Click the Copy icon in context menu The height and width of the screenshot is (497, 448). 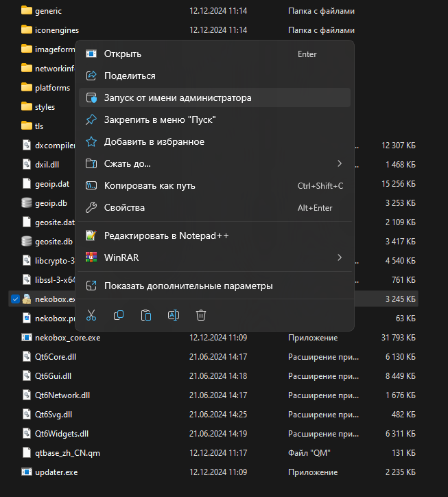pos(119,315)
